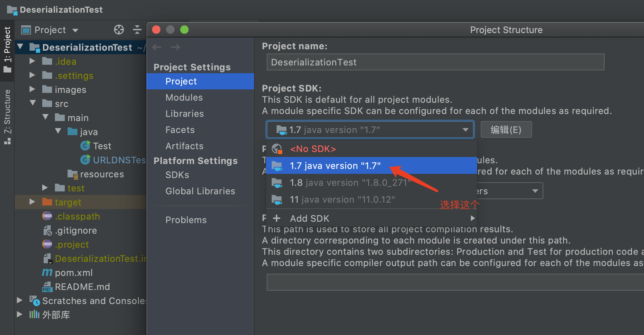Choose 1.7 java version "1.7" option
This screenshot has width=644, height=335.
tap(371, 165)
